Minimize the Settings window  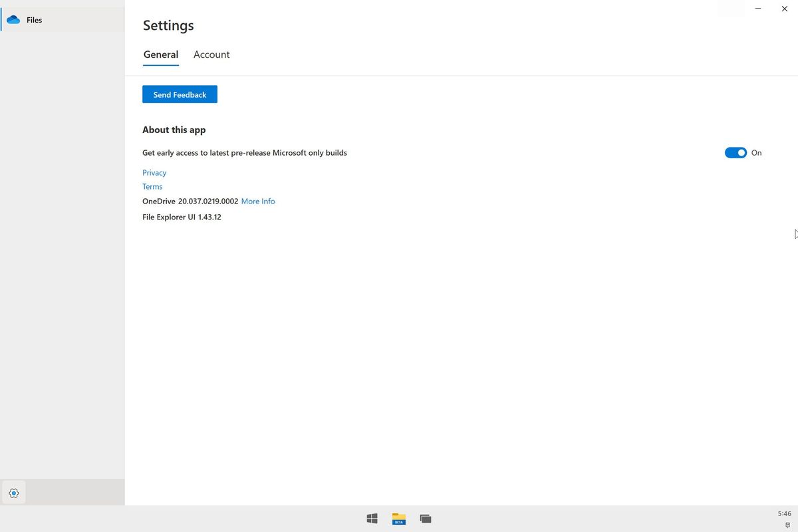coord(757,9)
